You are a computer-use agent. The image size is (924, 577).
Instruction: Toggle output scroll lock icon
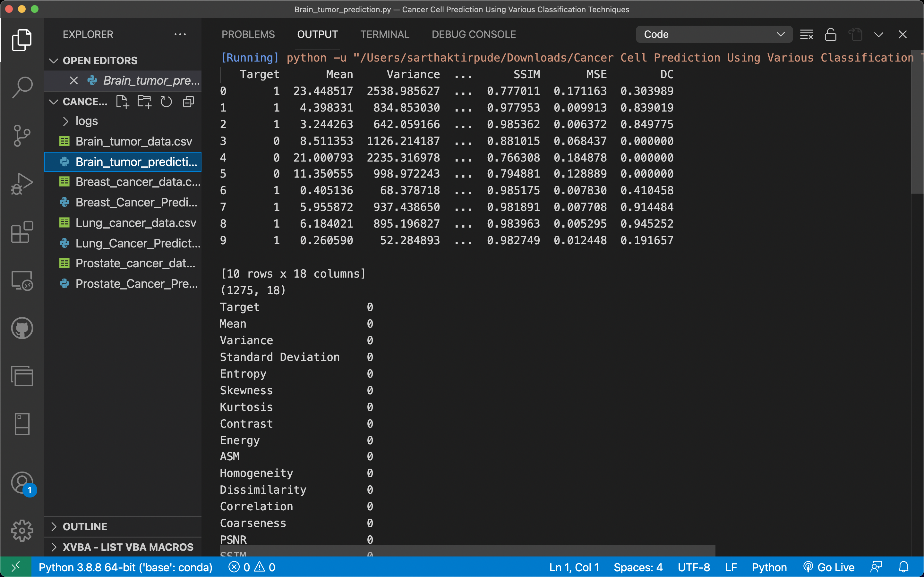click(x=830, y=34)
